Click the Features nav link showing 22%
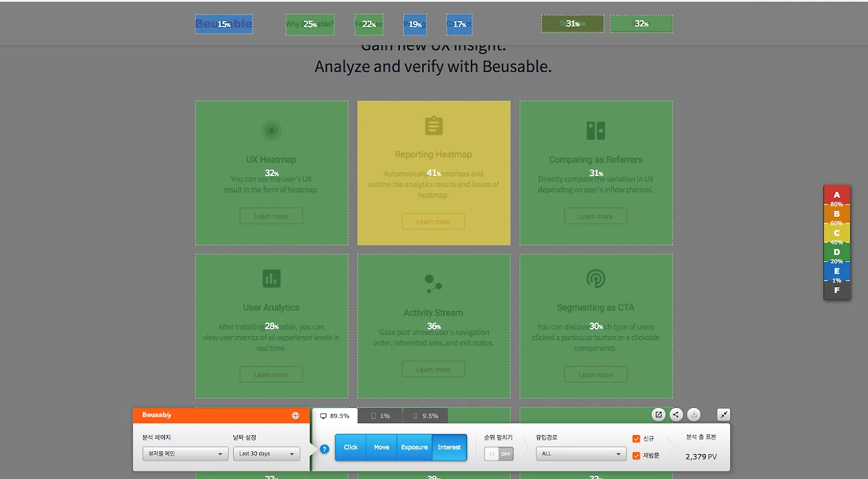Viewport: 868px width, 479px height. coord(369,24)
